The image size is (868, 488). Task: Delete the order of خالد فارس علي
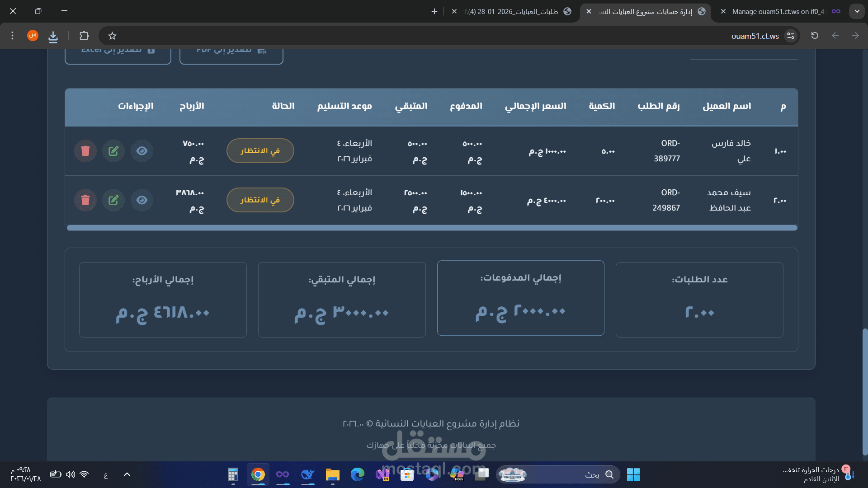click(85, 151)
